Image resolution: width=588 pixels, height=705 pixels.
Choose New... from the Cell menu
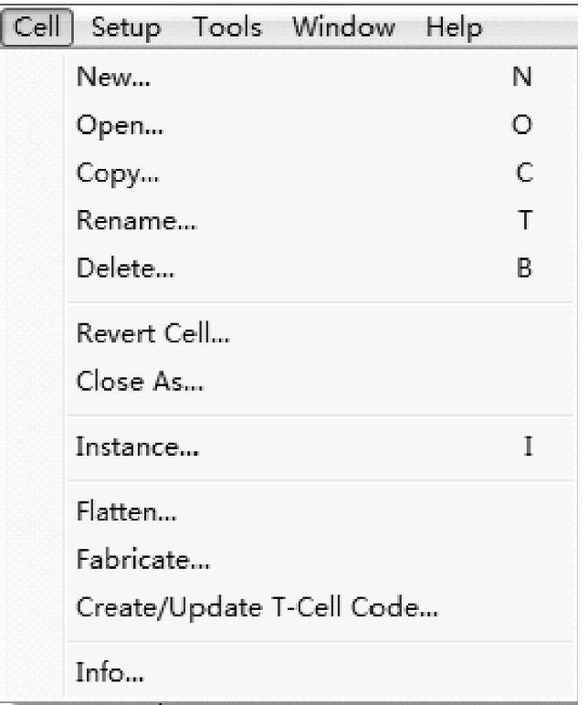114,79
